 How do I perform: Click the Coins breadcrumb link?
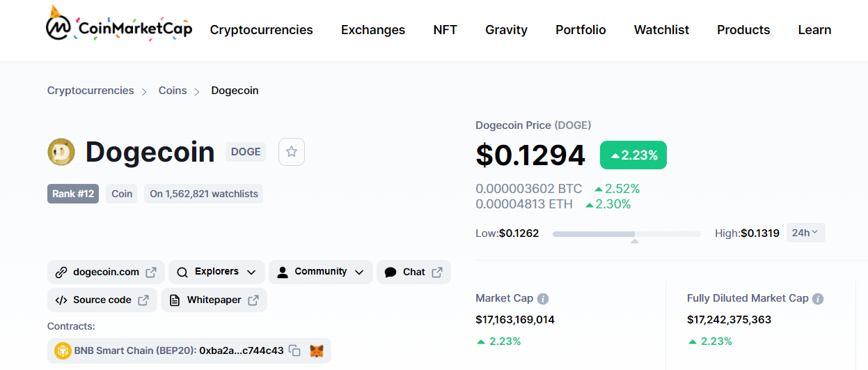tap(173, 91)
